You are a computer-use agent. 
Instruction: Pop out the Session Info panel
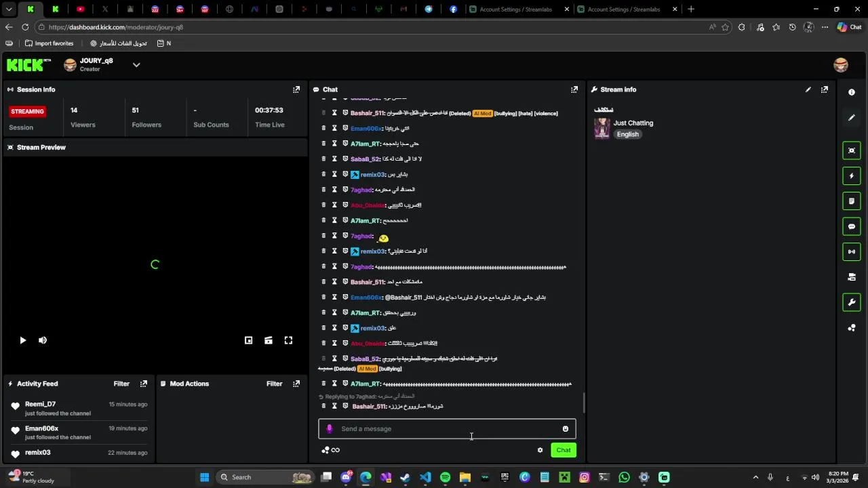[x=296, y=89]
